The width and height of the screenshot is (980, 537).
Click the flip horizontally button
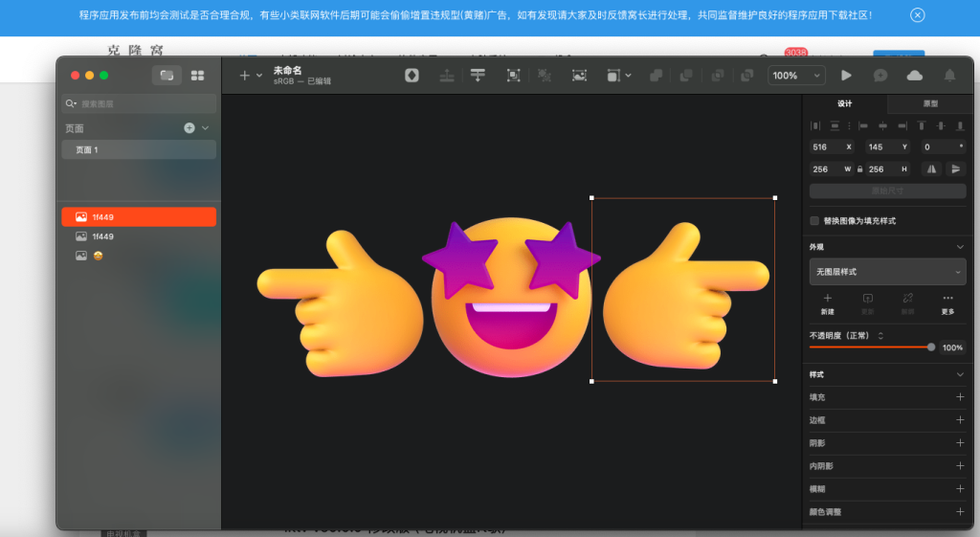click(x=931, y=169)
